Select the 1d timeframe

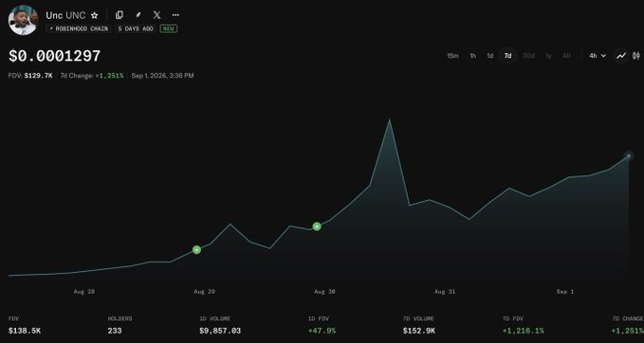tap(490, 56)
